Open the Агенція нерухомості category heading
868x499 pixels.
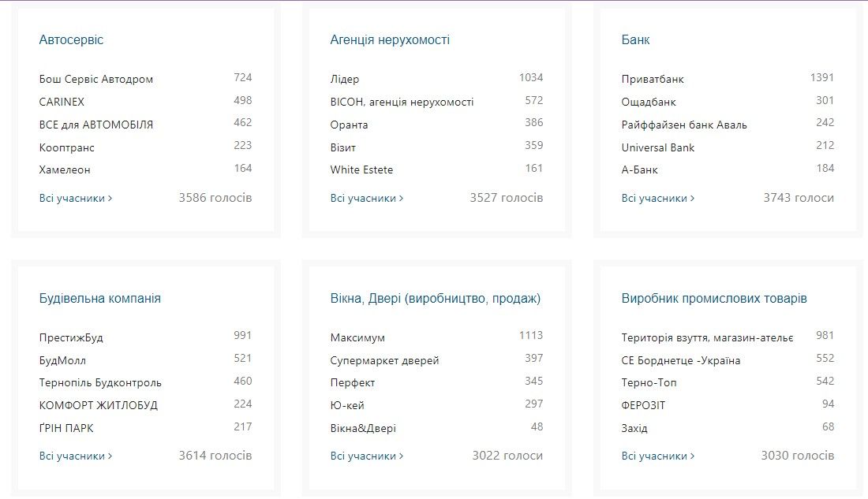pyautogui.click(x=390, y=40)
